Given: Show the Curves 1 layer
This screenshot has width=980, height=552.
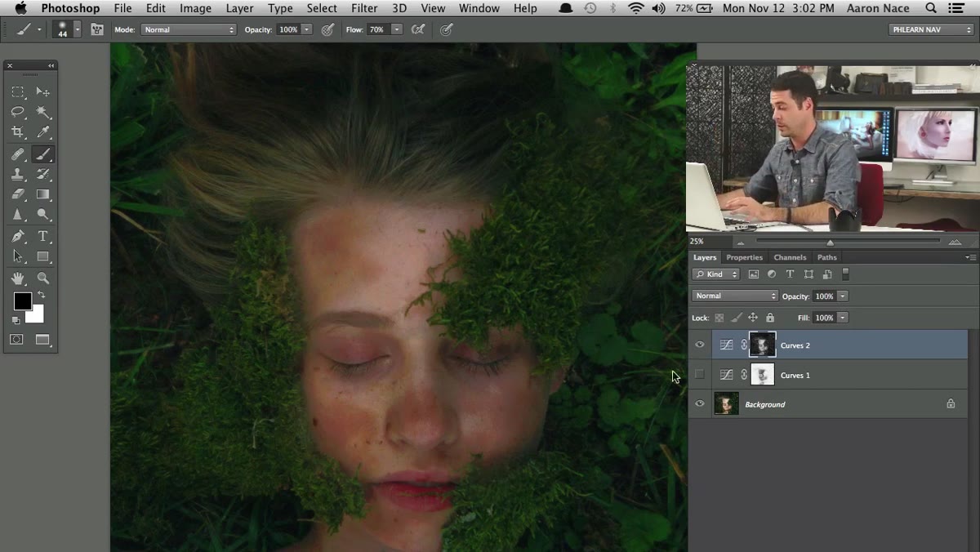Looking at the screenshot, I should (699, 375).
